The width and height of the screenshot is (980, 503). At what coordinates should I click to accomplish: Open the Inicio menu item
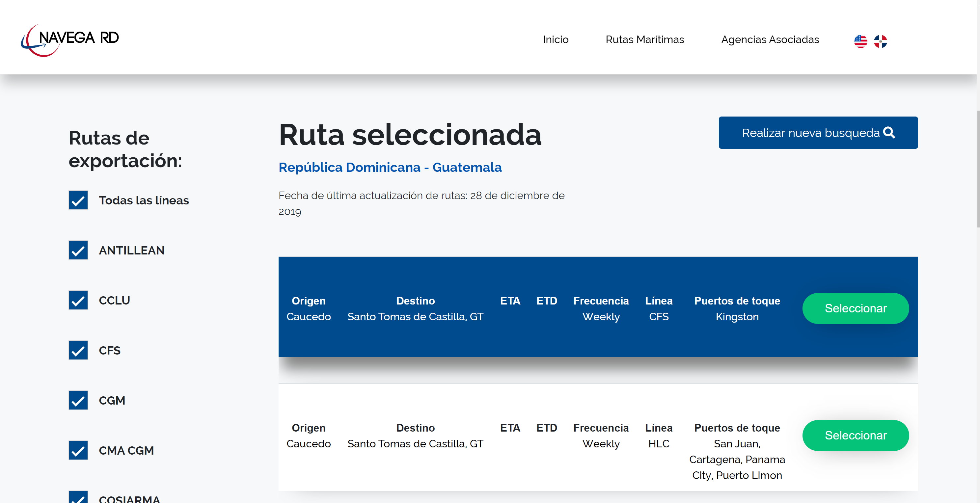[556, 40]
